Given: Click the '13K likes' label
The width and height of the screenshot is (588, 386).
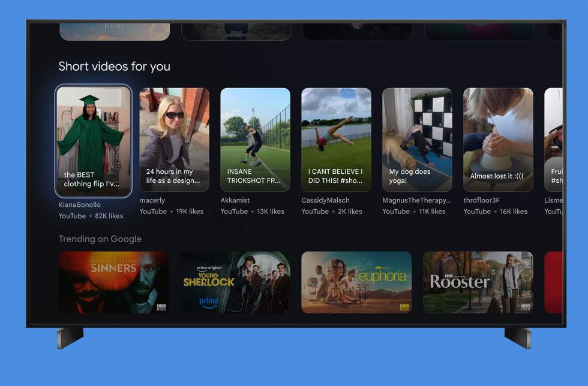Looking at the screenshot, I should coord(271,212).
